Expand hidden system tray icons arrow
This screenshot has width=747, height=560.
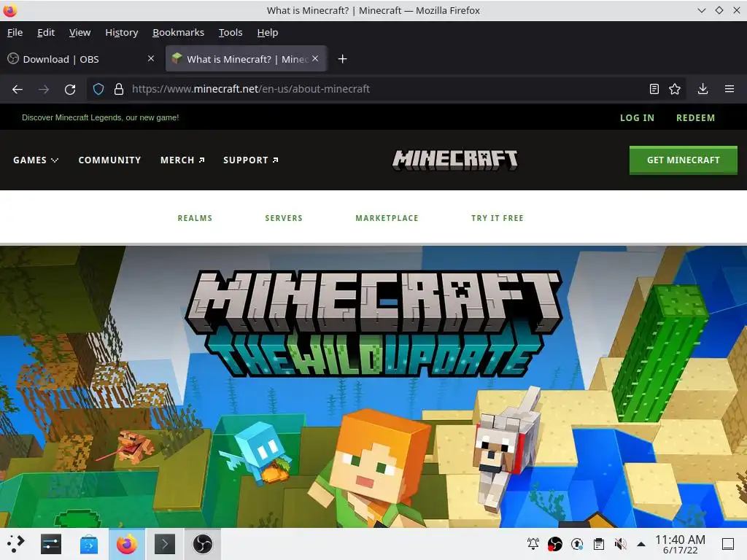641,544
